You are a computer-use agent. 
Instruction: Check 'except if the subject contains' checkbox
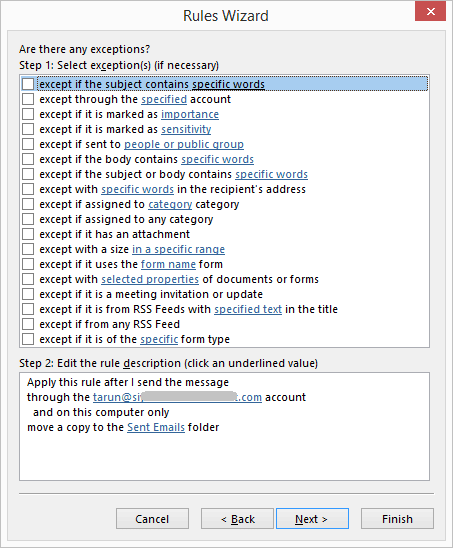point(28,84)
